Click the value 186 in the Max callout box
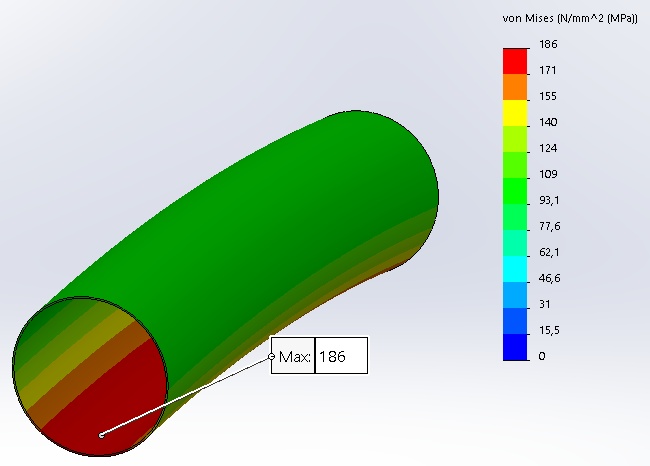Screen dimensions: 650x466 coord(332,356)
